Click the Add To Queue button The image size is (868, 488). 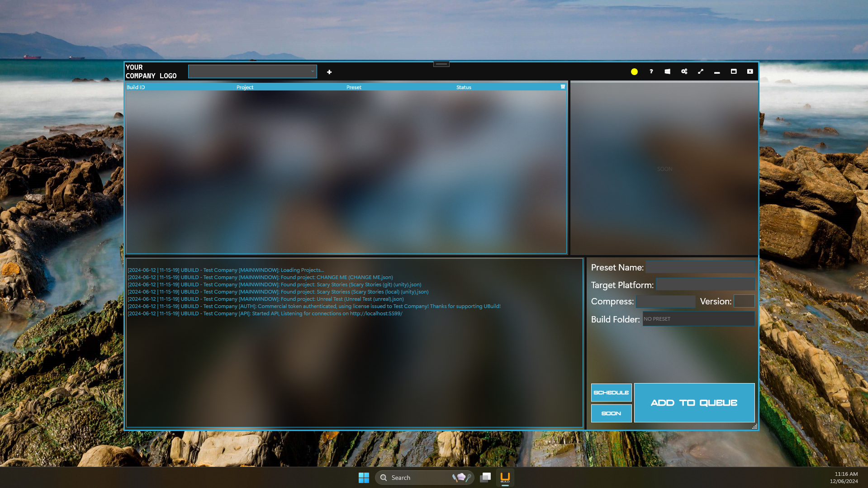point(694,403)
